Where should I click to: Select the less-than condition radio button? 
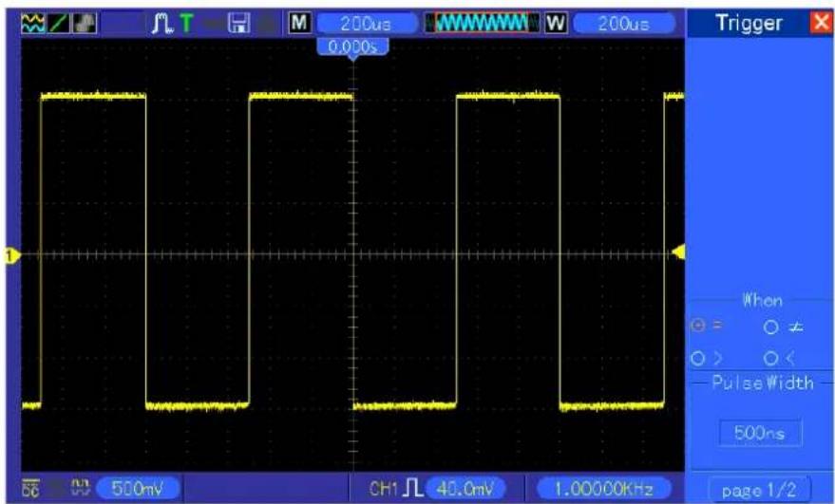click(770, 359)
